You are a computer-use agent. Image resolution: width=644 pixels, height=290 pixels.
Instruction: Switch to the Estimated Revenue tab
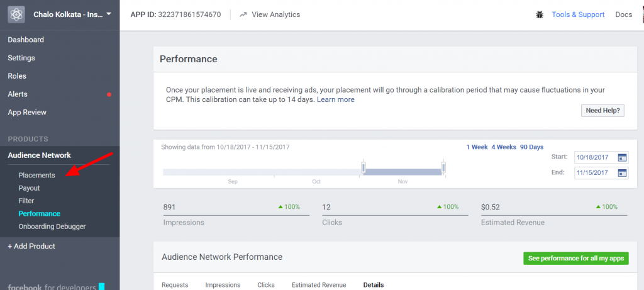[x=319, y=285]
